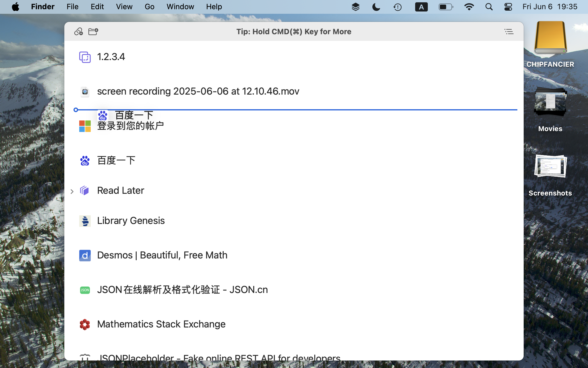Open the Library Genesis link
Image resolution: width=588 pixels, height=368 pixels.
click(131, 221)
